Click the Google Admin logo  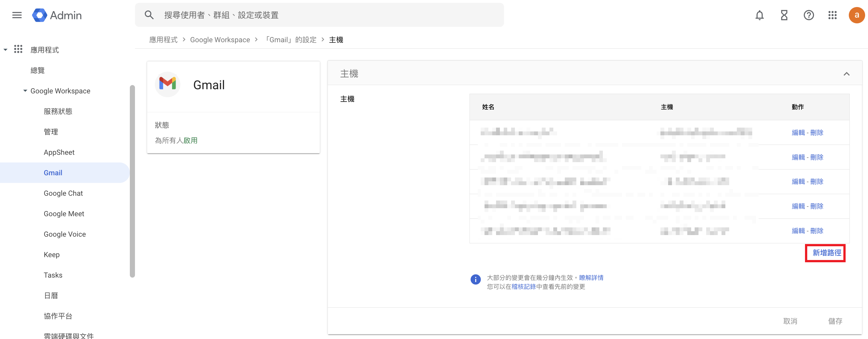(57, 15)
